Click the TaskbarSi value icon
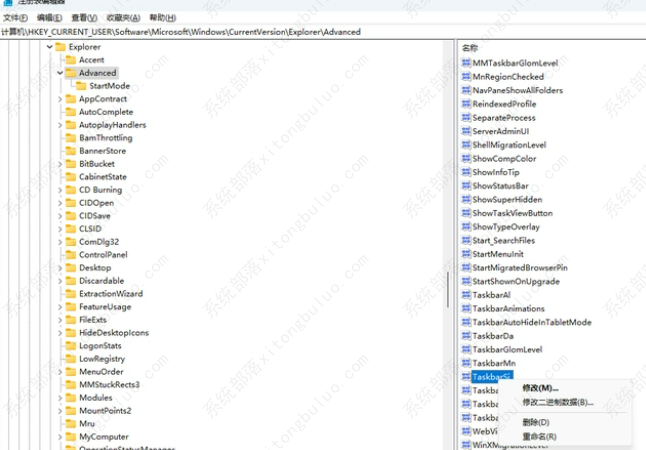This screenshot has height=450, width=646. (x=466, y=376)
